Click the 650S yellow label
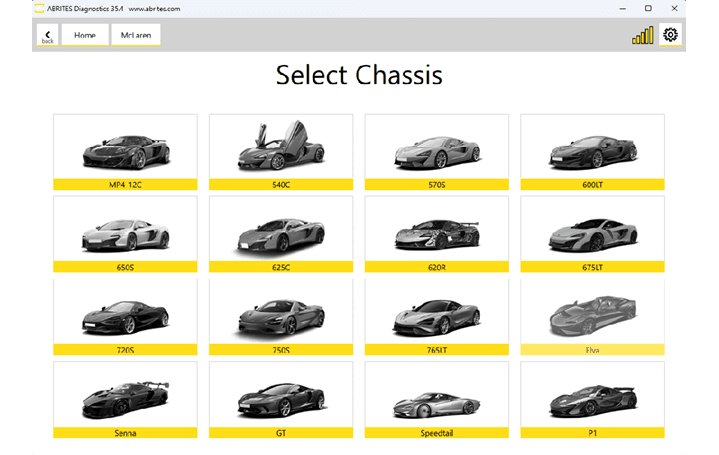 (125, 267)
